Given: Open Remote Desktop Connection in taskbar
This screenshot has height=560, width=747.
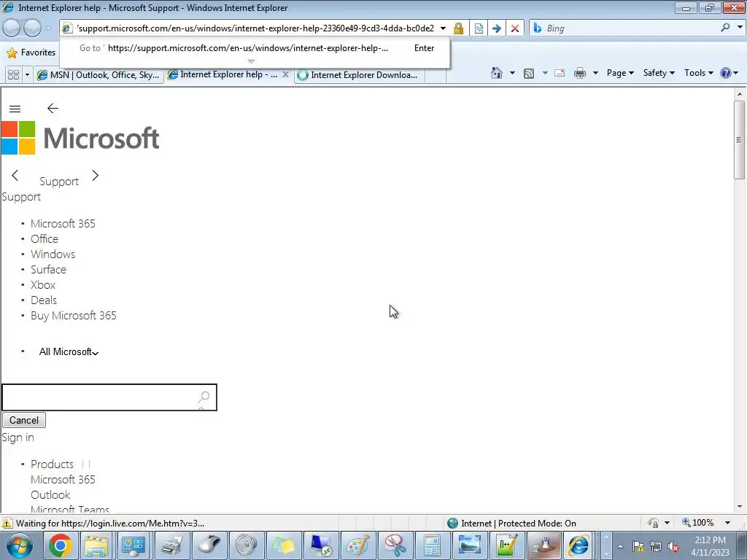Looking at the screenshot, I should pyautogui.click(x=321, y=545).
